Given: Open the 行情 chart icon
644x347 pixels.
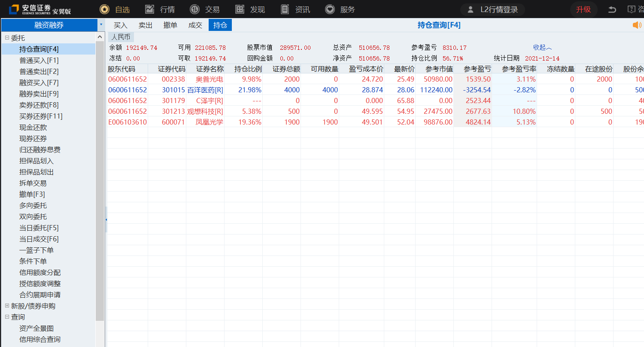Looking at the screenshot, I should click(x=149, y=9).
